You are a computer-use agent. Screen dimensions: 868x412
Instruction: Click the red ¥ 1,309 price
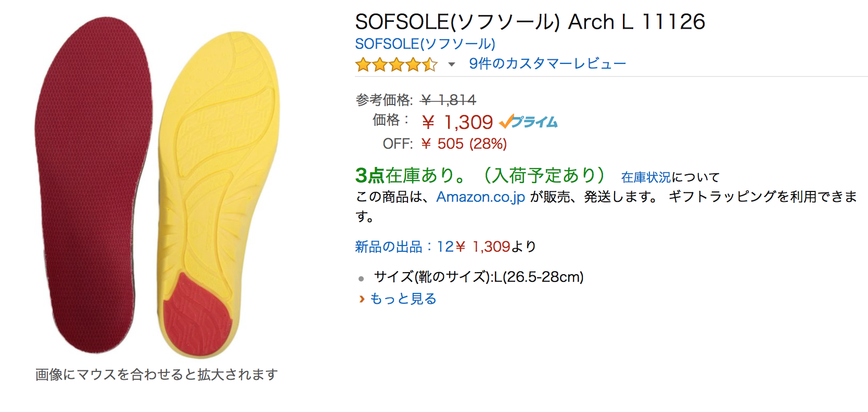click(458, 122)
